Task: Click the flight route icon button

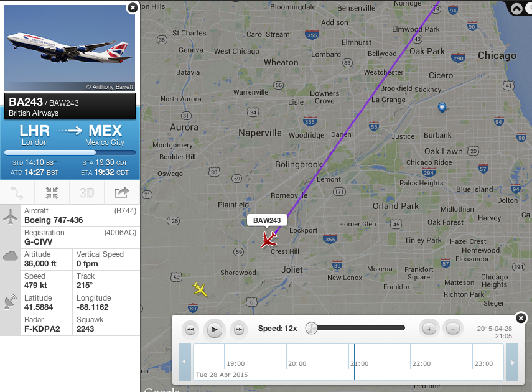Action: coord(17,193)
